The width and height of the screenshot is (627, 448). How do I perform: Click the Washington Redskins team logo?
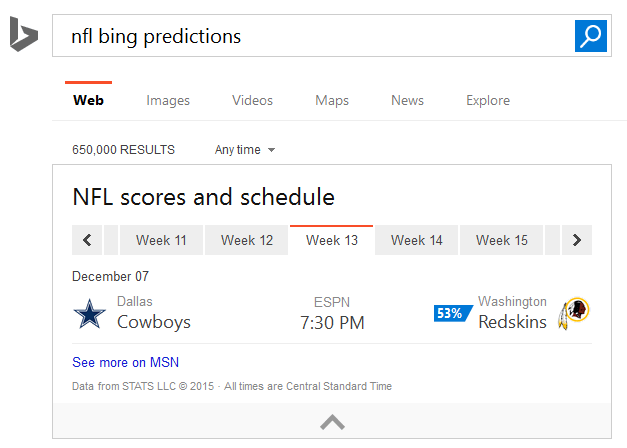tap(574, 314)
